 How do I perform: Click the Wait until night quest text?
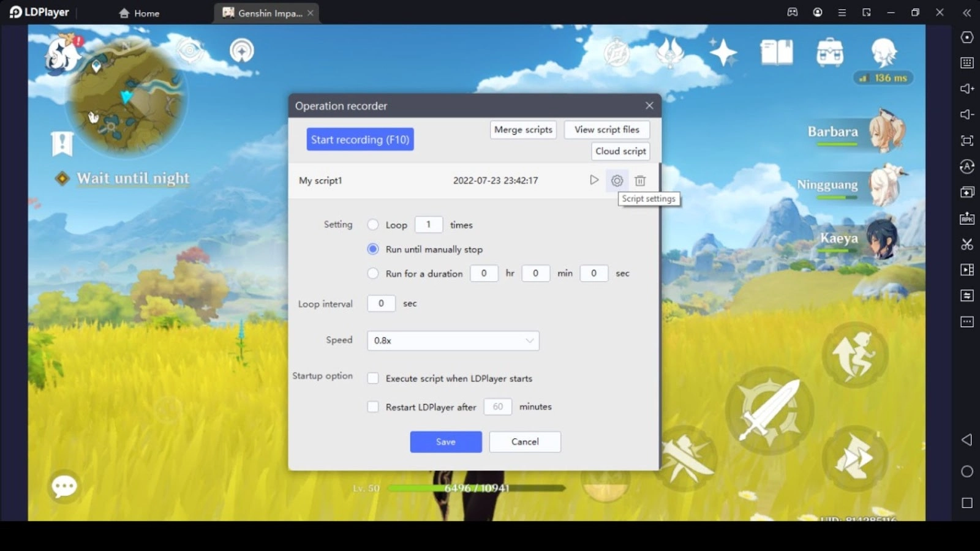[133, 178]
